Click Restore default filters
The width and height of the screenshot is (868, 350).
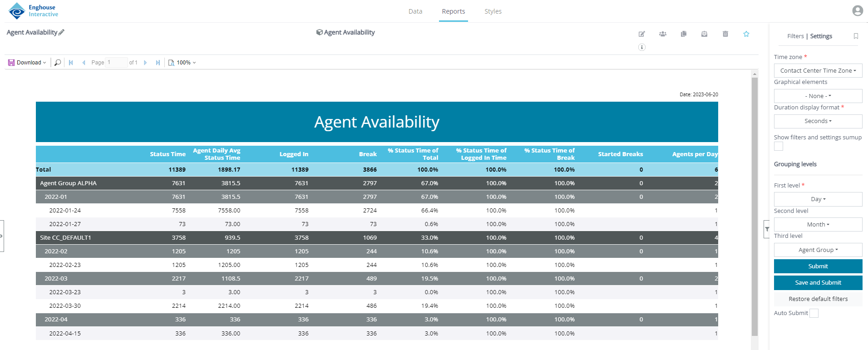click(x=818, y=299)
